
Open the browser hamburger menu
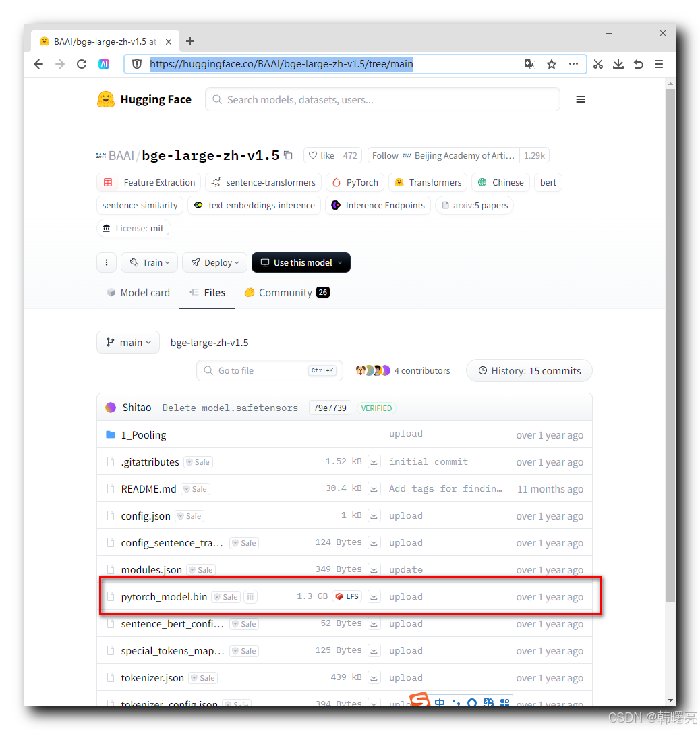(659, 64)
